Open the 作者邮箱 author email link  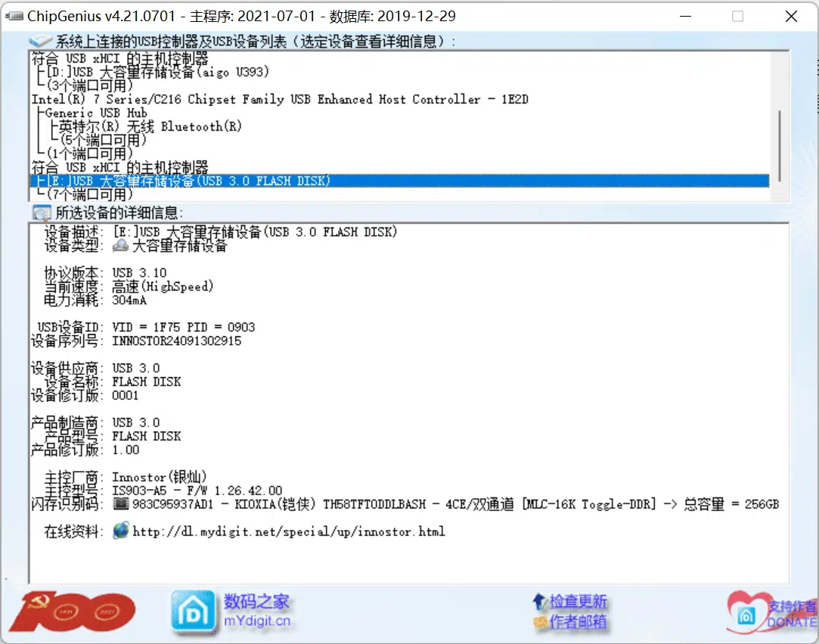(578, 621)
